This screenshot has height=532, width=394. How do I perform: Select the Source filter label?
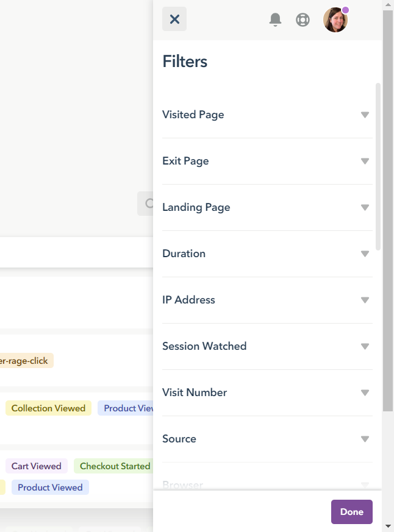coord(179,439)
